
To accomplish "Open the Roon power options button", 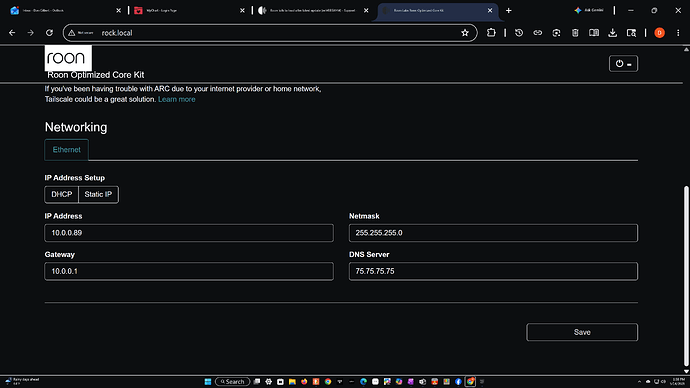I will (x=623, y=64).
